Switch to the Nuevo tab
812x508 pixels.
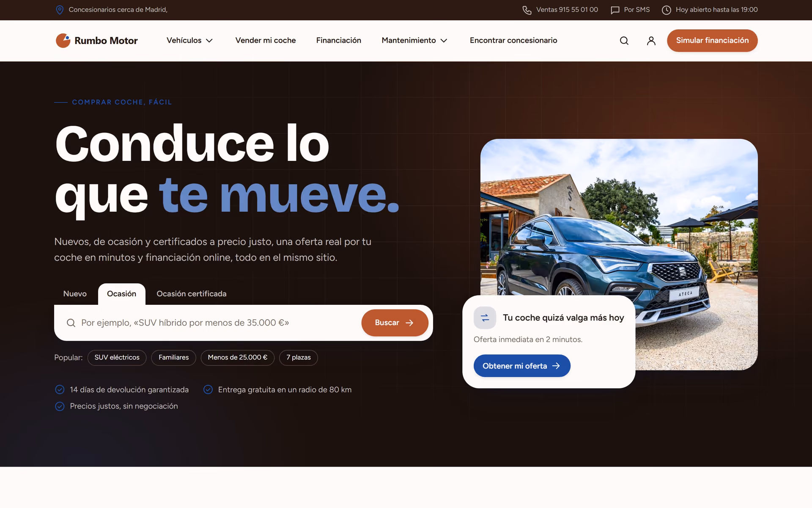75,294
